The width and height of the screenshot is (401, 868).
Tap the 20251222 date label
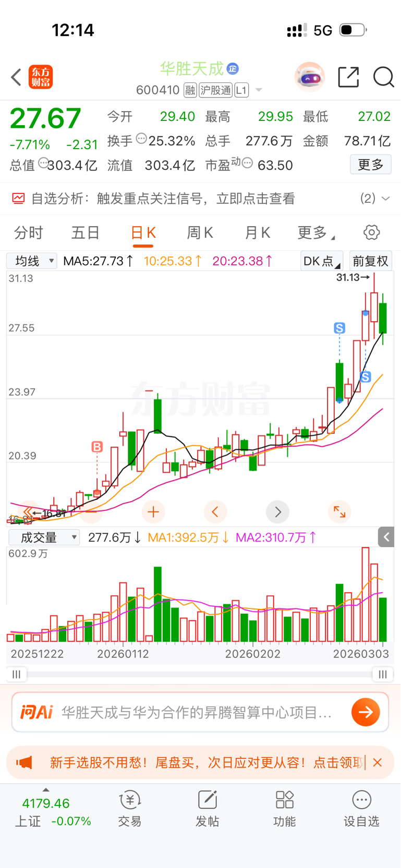coord(37,654)
